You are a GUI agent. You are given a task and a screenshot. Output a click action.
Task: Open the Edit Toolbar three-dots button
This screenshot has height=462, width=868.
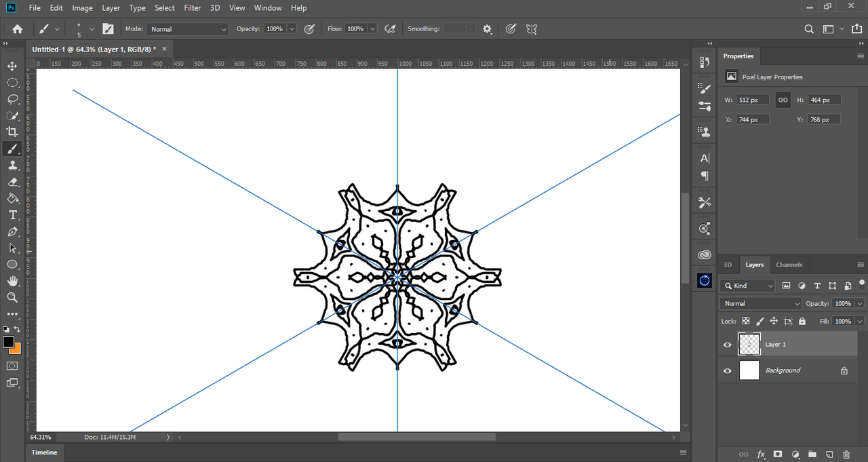coord(12,314)
